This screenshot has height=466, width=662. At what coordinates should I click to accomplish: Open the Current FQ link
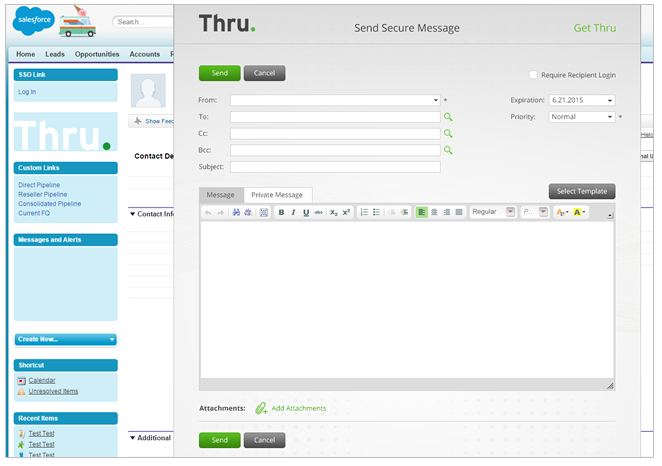pos(34,214)
